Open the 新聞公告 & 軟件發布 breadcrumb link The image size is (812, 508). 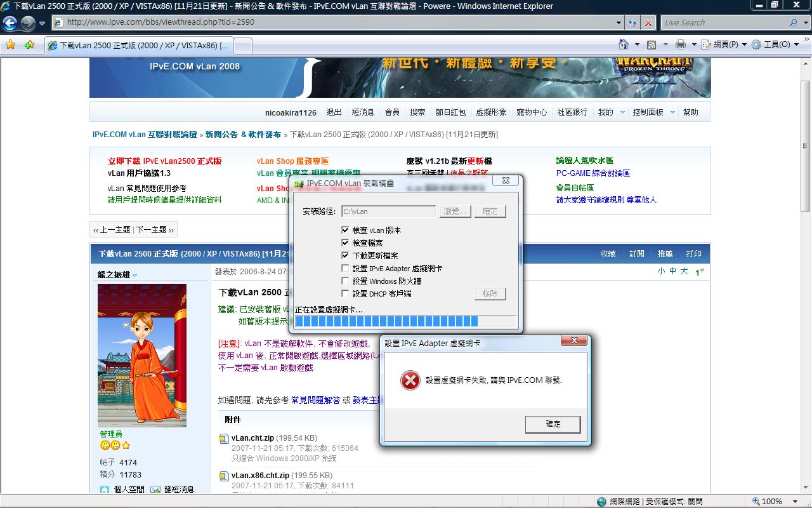pyautogui.click(x=243, y=135)
